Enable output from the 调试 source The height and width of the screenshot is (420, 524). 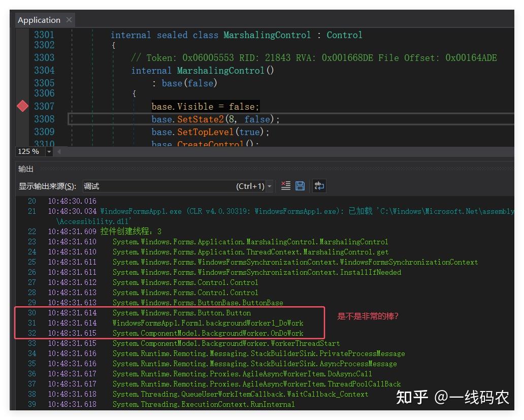[x=178, y=185]
